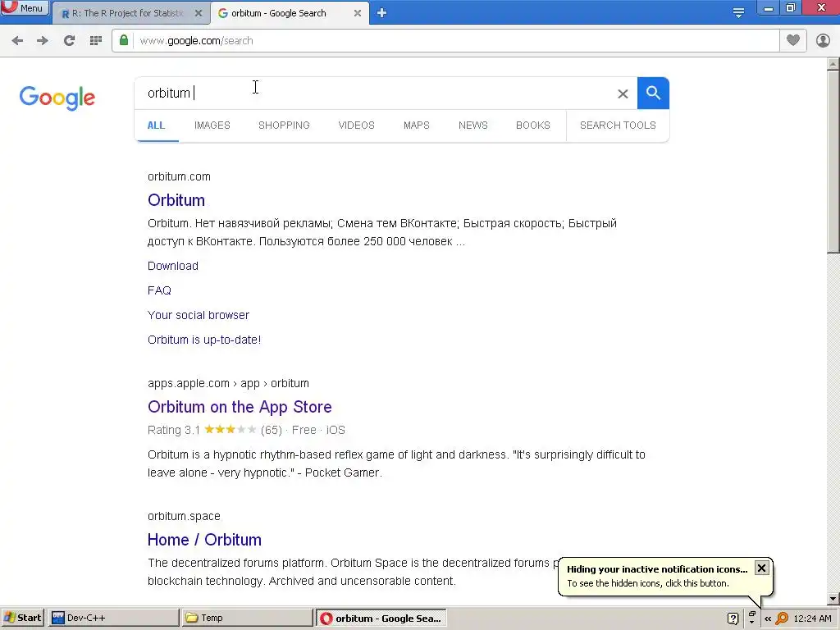Switch to MAPS results tab
840x630 pixels.
(416, 126)
